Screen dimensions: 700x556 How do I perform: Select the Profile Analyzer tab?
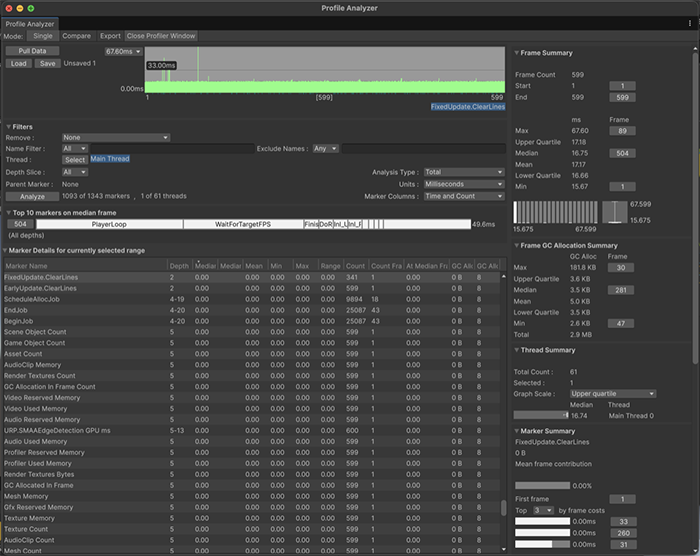point(29,24)
